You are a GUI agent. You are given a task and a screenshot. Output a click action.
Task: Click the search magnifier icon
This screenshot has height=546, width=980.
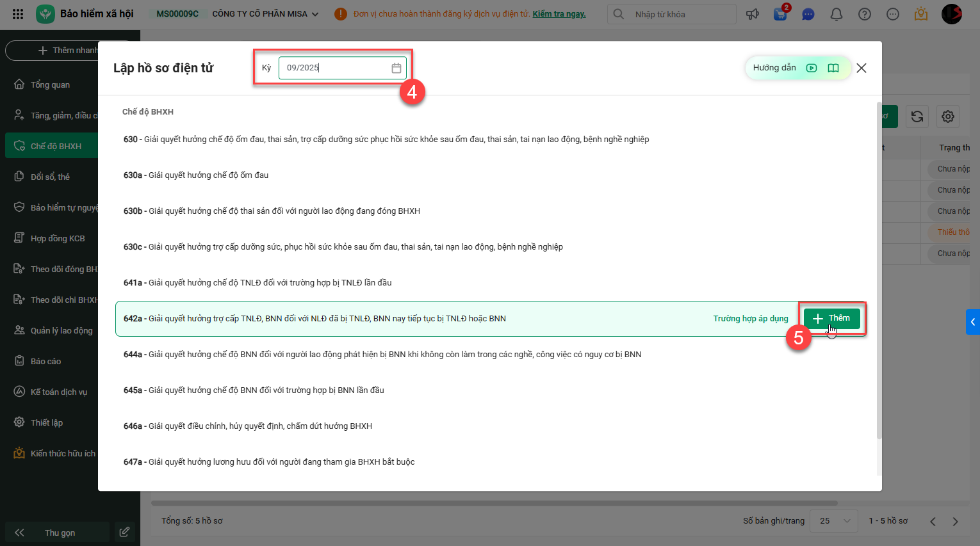pyautogui.click(x=618, y=14)
